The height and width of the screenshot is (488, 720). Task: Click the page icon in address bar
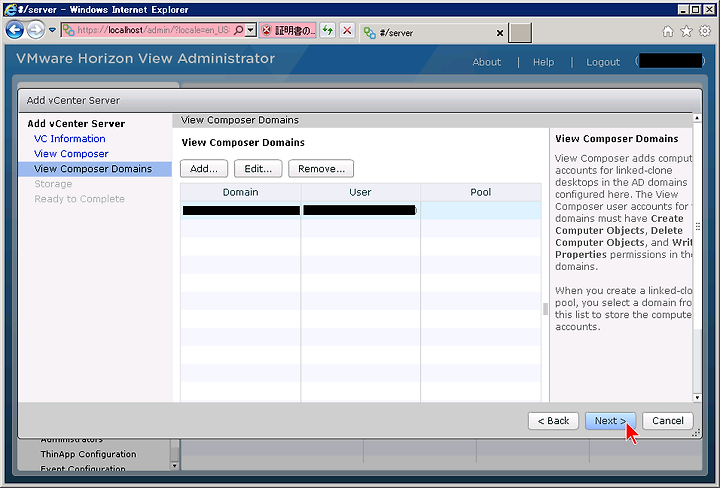pos(68,30)
